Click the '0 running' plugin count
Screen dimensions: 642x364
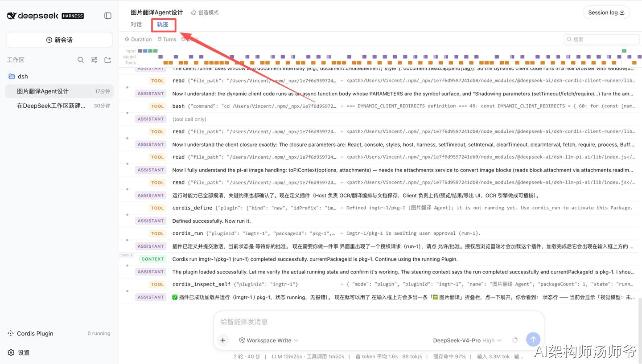99,333
